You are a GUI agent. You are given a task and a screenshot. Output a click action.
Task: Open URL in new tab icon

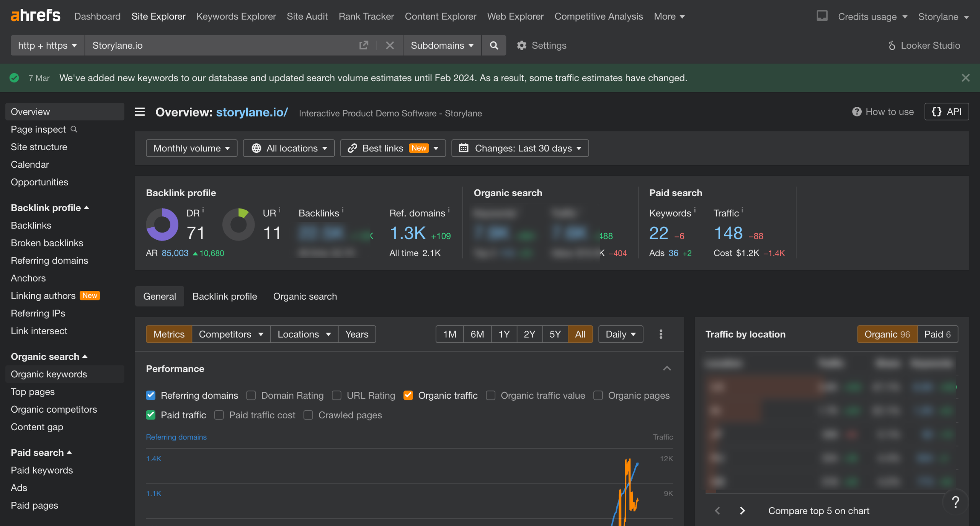coord(364,45)
